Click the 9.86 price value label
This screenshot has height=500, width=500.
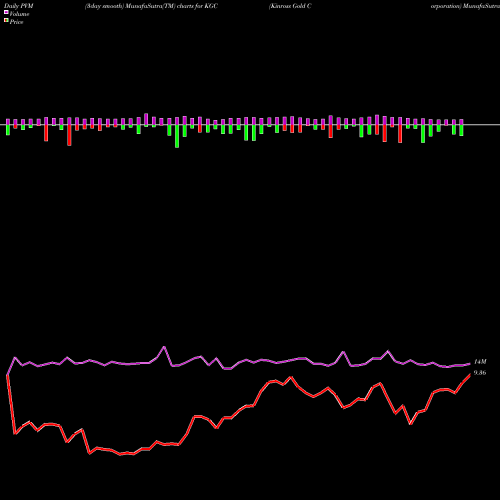point(480,373)
